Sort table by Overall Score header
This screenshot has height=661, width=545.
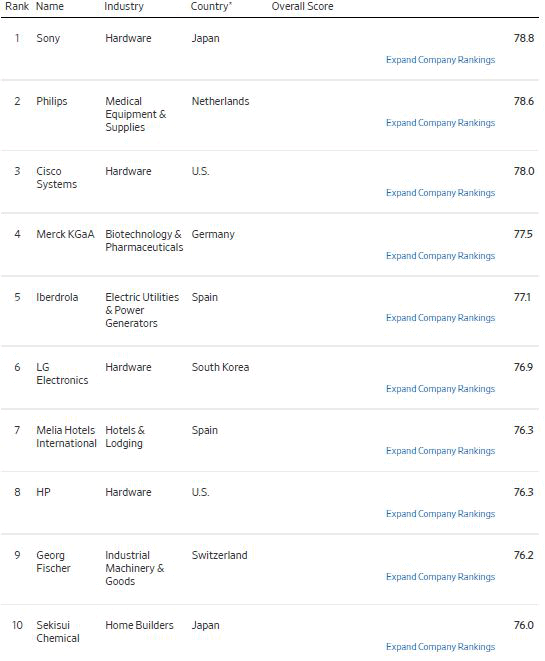tap(302, 6)
